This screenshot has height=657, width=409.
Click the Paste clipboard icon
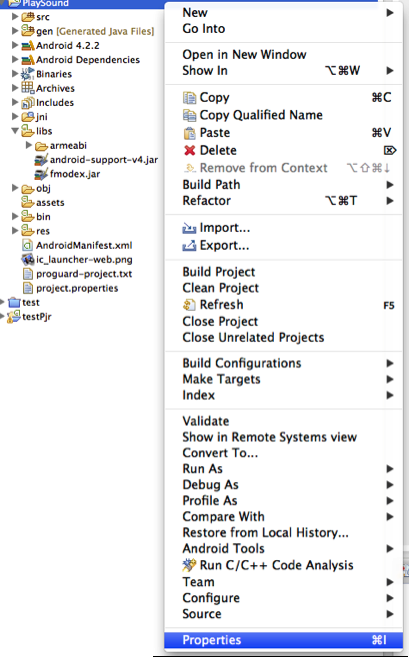click(189, 133)
